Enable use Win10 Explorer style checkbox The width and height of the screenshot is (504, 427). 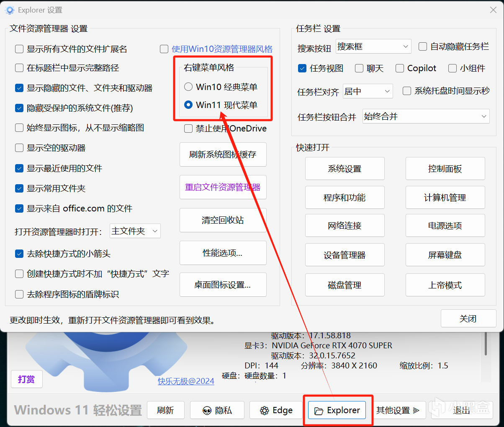[164, 49]
